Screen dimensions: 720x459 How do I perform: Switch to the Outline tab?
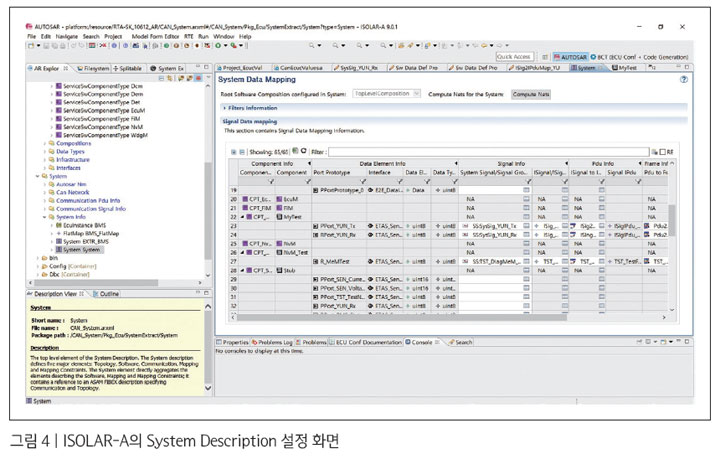[106, 294]
